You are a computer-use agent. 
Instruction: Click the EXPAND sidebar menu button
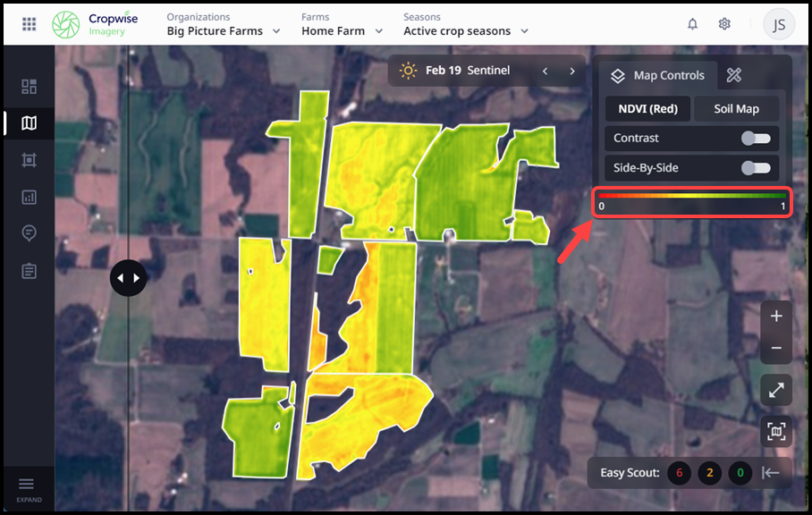29,487
